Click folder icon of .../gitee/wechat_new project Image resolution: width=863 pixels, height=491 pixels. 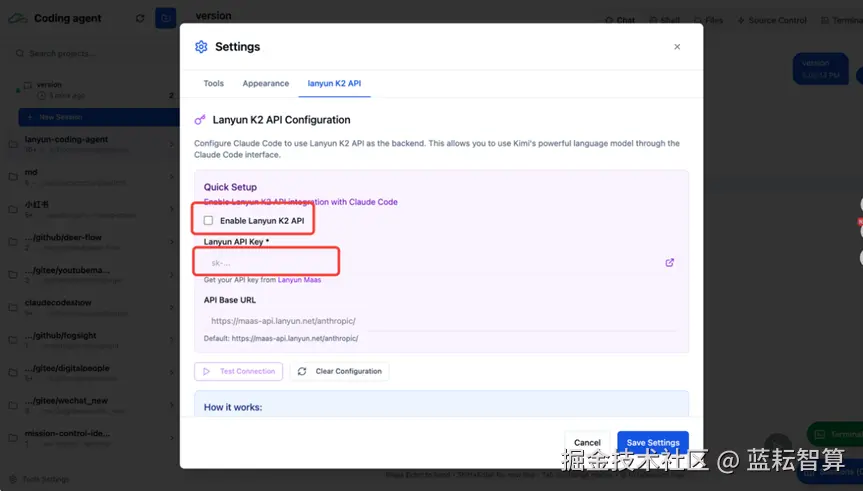point(13,405)
